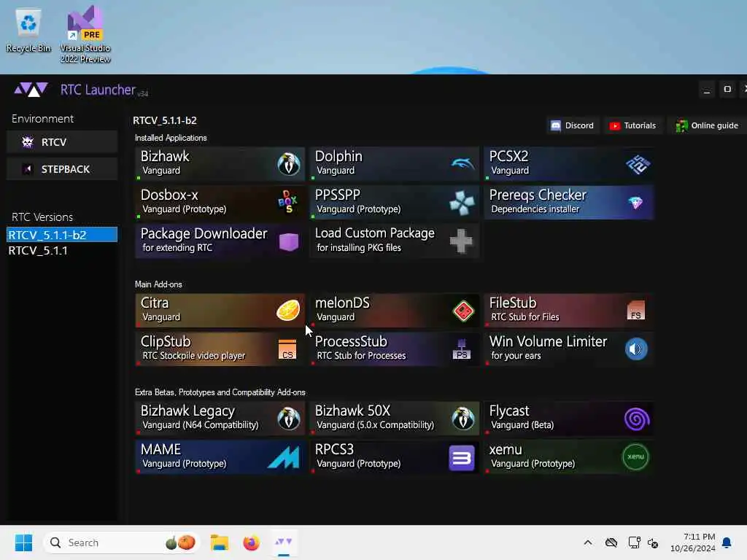
Task: Install Win Volume Limiter title
Action: coord(549,341)
